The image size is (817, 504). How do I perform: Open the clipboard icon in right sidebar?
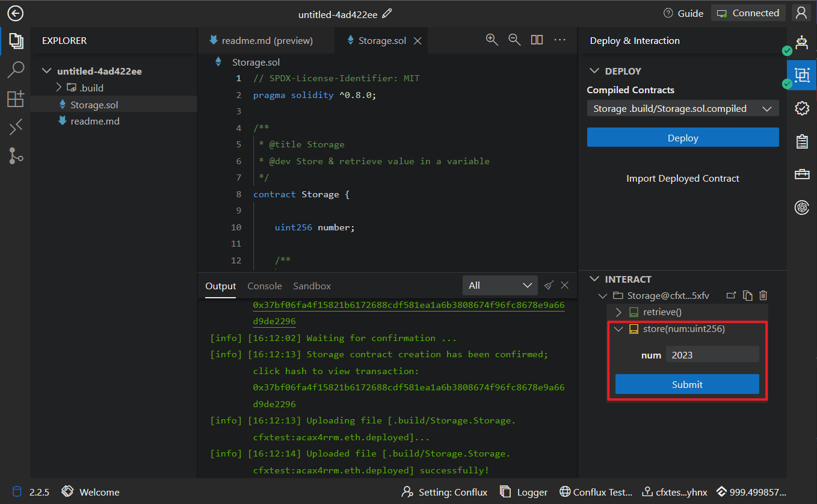pyautogui.click(x=801, y=141)
